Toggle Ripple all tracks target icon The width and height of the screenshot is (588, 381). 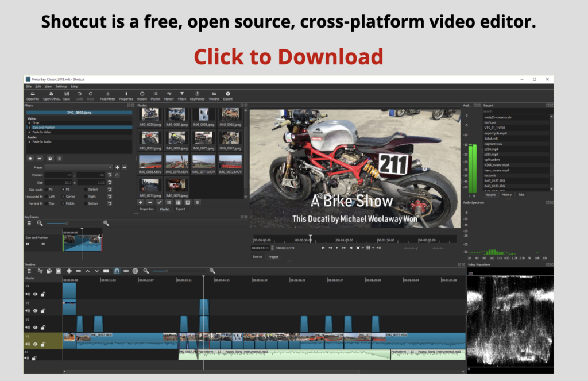tap(136, 271)
